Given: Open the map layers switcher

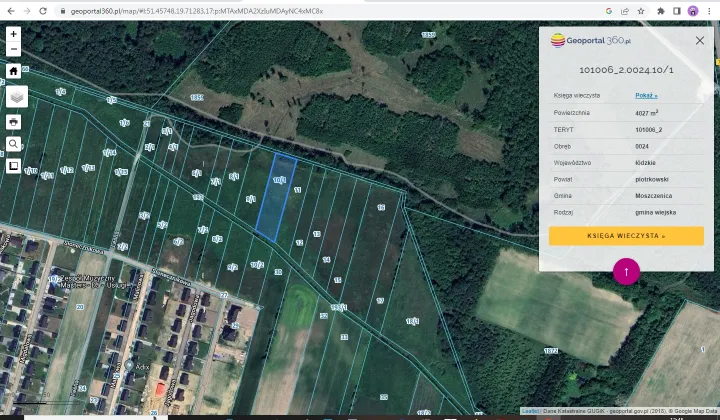Looking at the screenshot, I should (17, 97).
